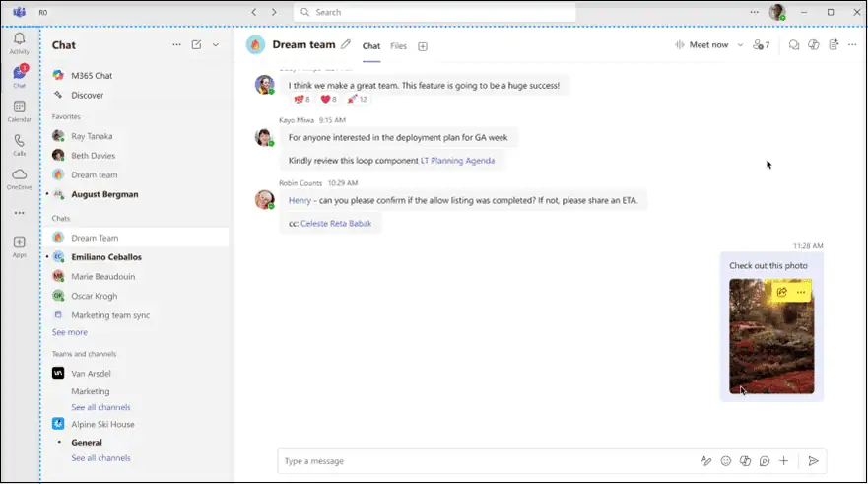Image resolution: width=868 pixels, height=484 pixels.
Task: Open the Van Arsdel team
Action: pos(91,374)
